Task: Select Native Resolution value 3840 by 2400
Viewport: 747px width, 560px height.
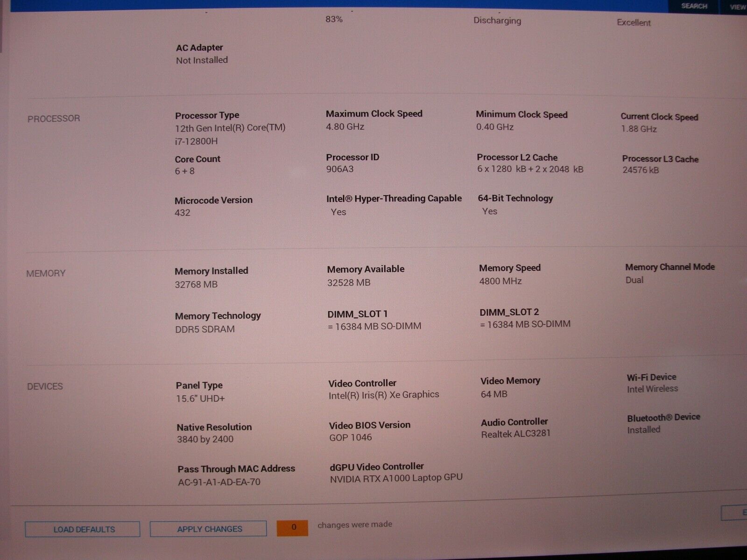Action: [205, 439]
